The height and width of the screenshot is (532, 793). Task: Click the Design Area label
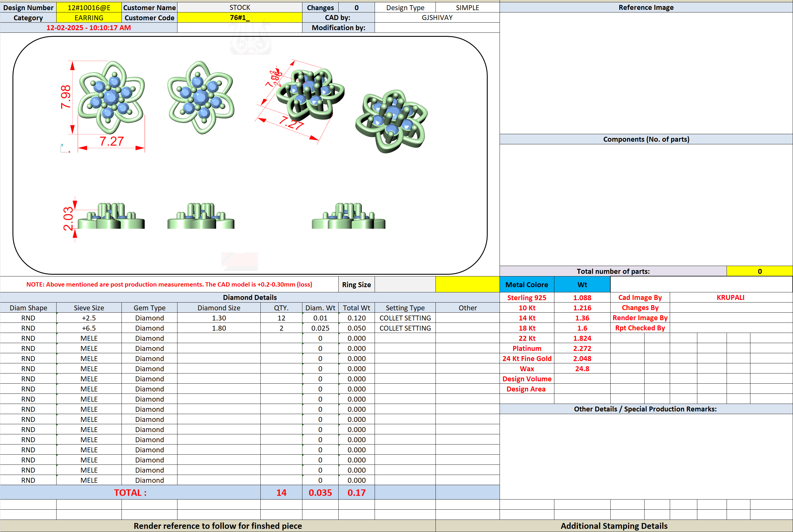527,389
